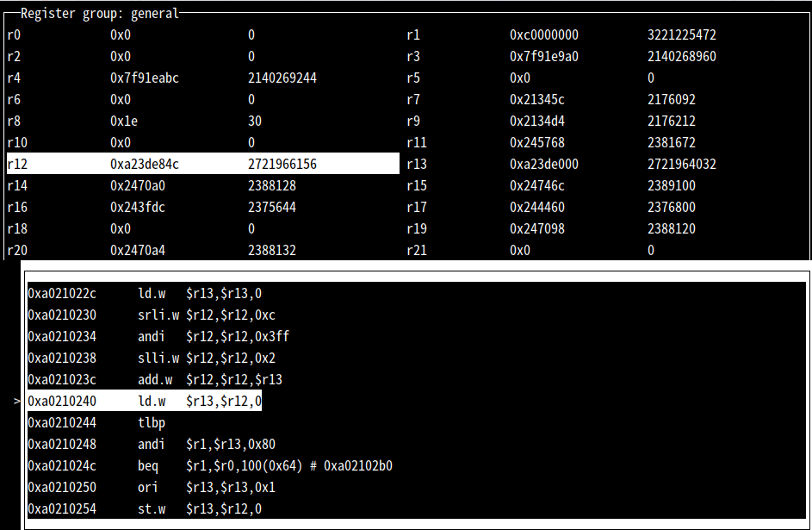
Task: Click the tlbp instruction line
Action: point(152,423)
